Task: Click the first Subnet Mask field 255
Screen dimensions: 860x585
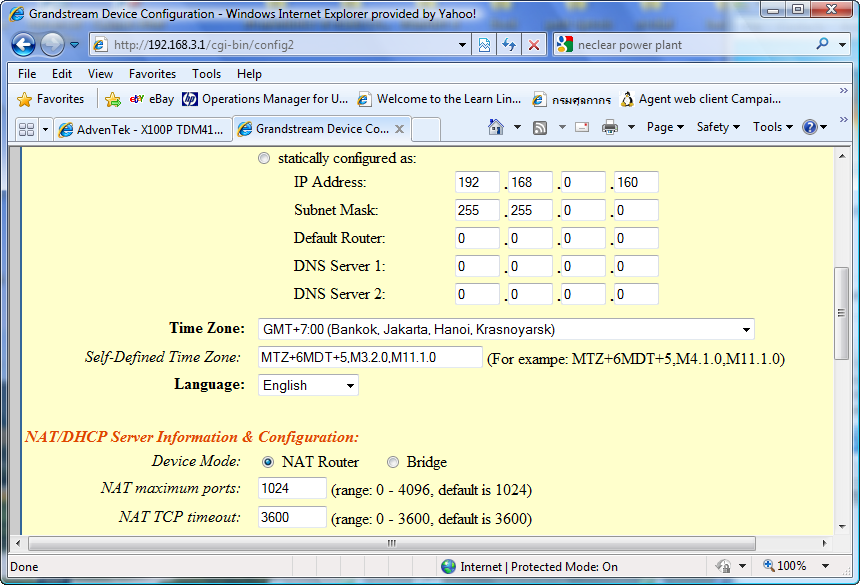Action: 477,210
